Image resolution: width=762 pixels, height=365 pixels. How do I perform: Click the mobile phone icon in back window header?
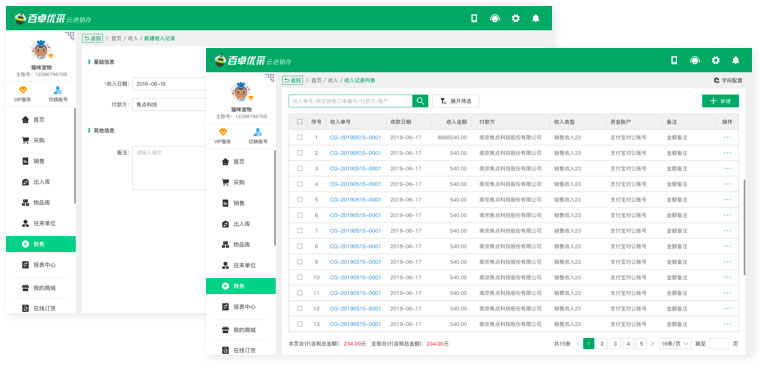(x=474, y=18)
